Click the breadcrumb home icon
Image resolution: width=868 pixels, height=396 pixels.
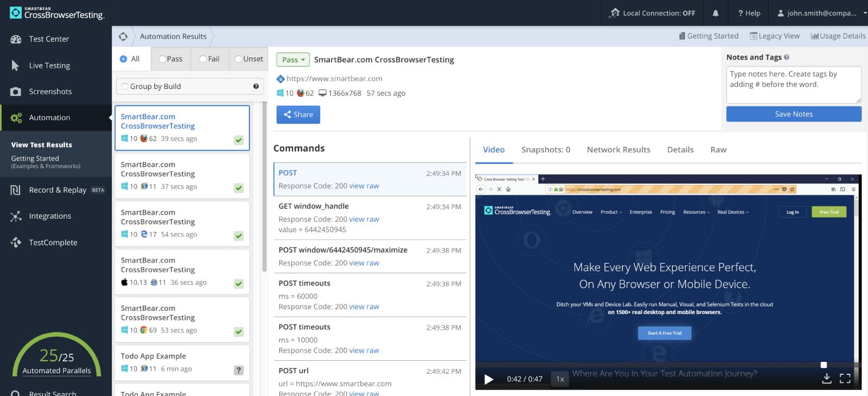click(x=123, y=36)
